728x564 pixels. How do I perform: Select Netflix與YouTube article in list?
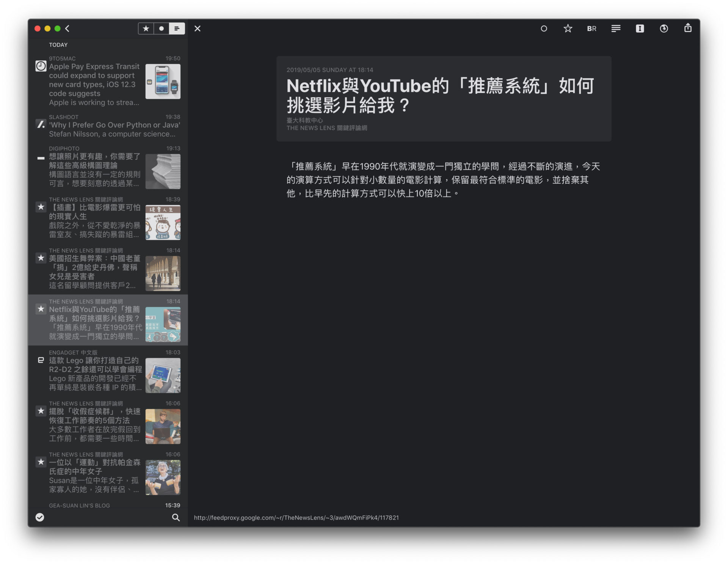click(108, 320)
